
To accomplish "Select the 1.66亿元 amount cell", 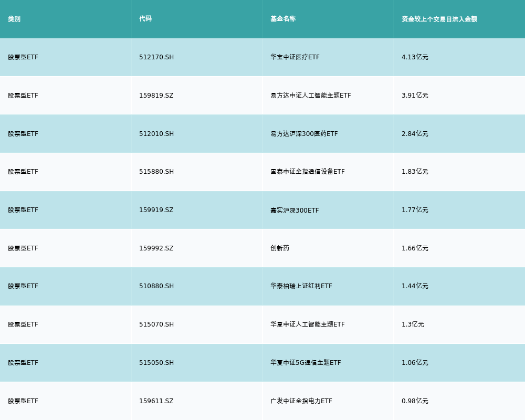I will (415, 248).
